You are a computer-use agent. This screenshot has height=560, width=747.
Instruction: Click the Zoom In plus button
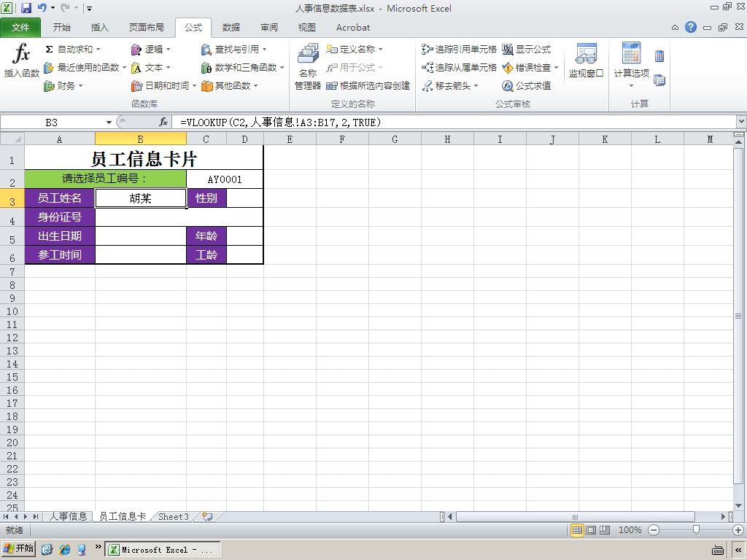[738, 530]
